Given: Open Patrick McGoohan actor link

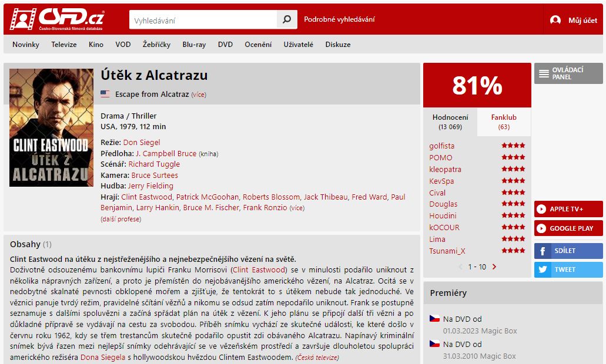Looking at the screenshot, I should (207, 197).
